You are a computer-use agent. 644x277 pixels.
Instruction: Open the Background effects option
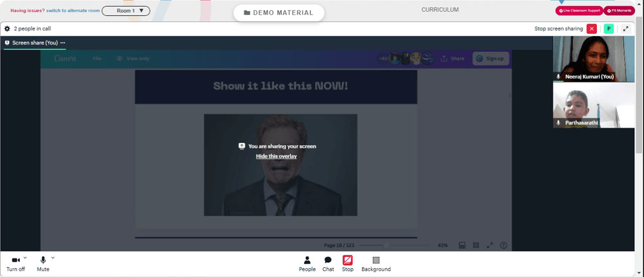pyautogui.click(x=376, y=264)
